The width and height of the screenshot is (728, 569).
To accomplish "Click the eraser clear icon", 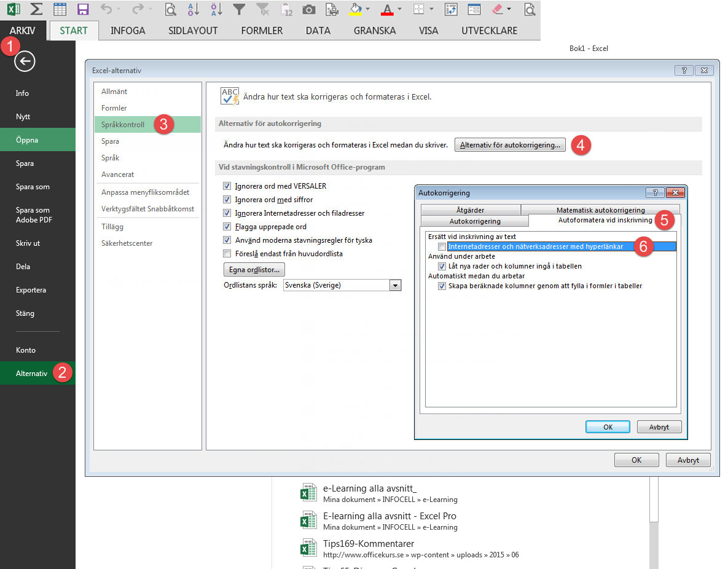I will pos(498,9).
